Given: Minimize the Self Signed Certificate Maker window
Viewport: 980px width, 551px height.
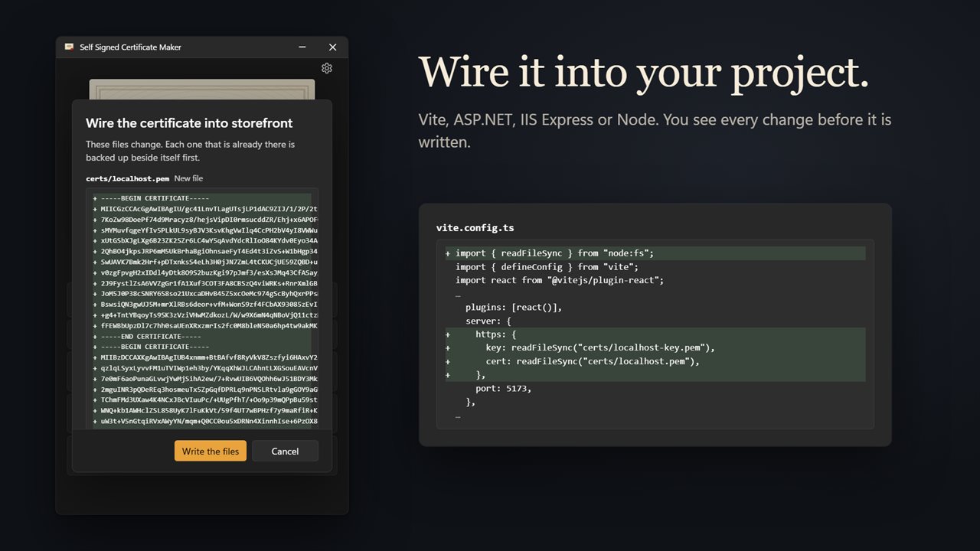Looking at the screenshot, I should [x=303, y=47].
